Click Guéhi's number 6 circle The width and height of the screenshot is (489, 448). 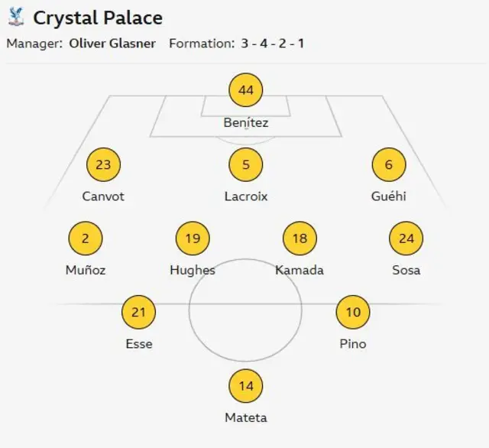388,164
